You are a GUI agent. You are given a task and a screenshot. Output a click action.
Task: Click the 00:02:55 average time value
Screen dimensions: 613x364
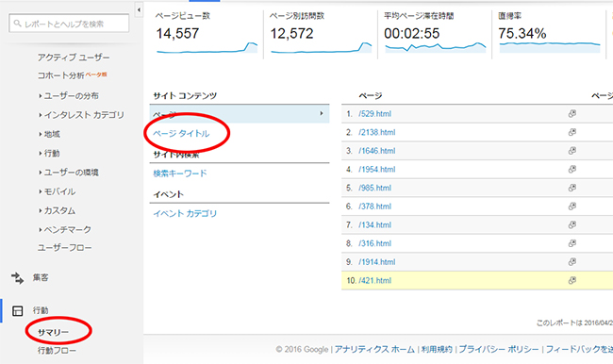click(x=412, y=34)
